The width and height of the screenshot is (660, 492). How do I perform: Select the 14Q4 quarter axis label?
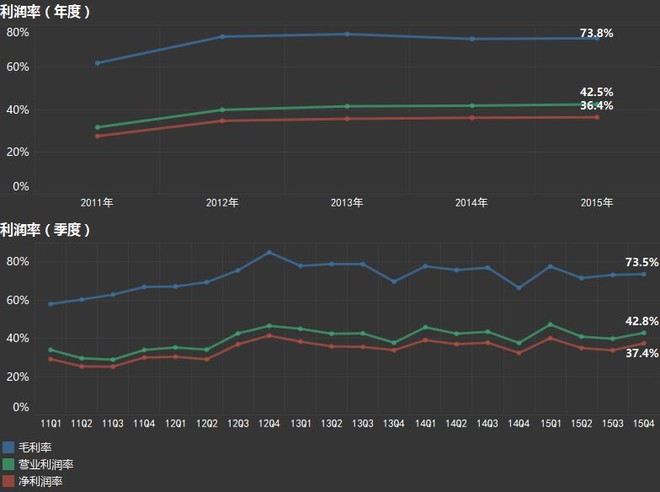(519, 423)
